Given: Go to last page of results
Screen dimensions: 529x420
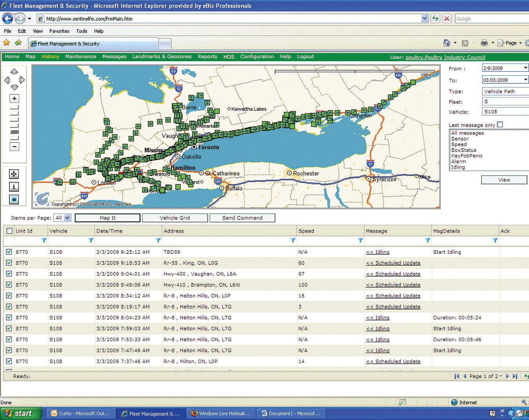Looking at the screenshot, I should click(515, 376).
